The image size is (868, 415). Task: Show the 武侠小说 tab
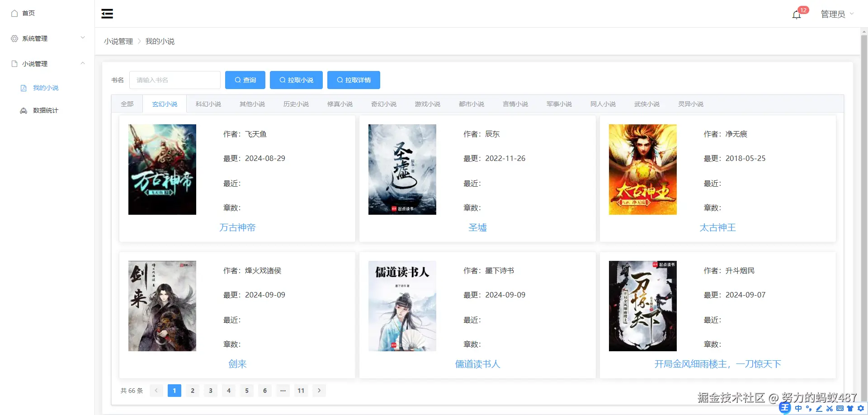point(647,104)
